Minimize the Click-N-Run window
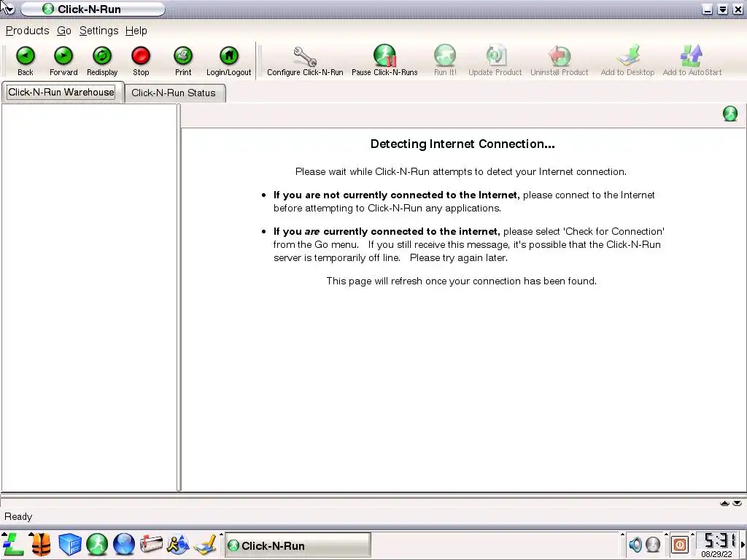 coord(708,9)
